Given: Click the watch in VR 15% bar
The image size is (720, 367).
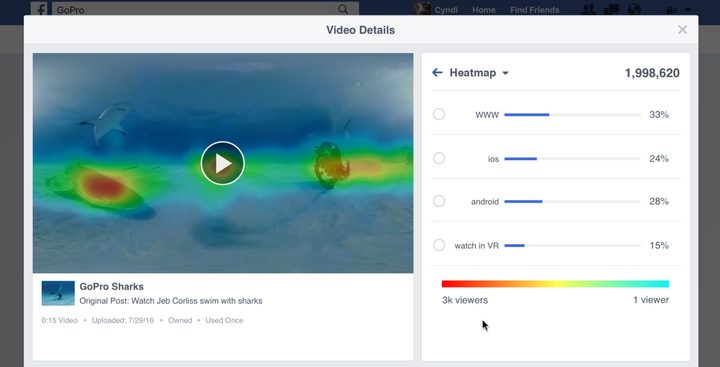Looking at the screenshot, I should [x=573, y=246].
